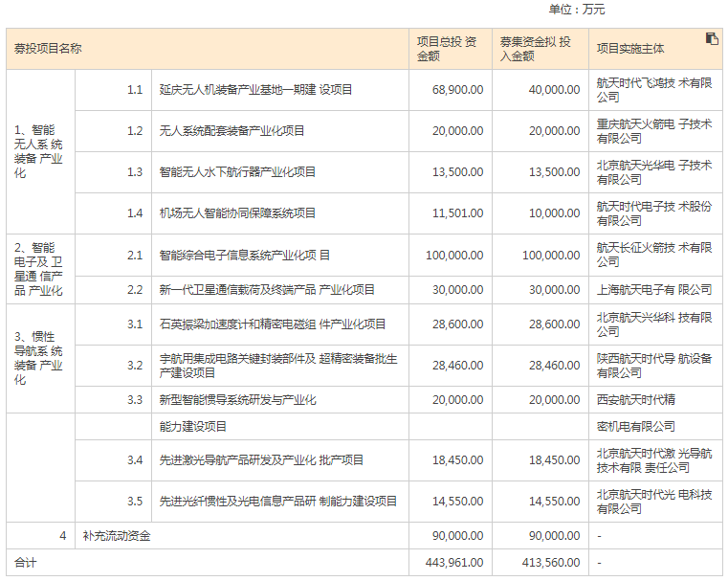Click project number 2.1
Screen dimensions: 728x581
tap(135, 256)
